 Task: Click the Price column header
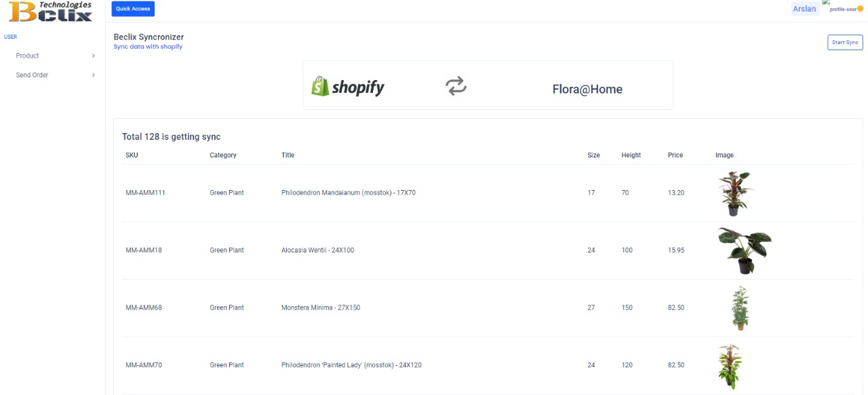675,155
